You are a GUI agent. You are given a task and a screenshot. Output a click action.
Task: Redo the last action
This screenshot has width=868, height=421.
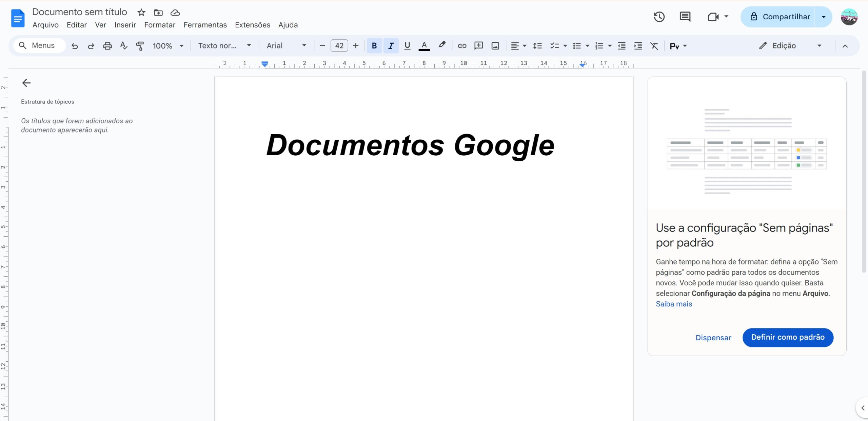(x=91, y=46)
